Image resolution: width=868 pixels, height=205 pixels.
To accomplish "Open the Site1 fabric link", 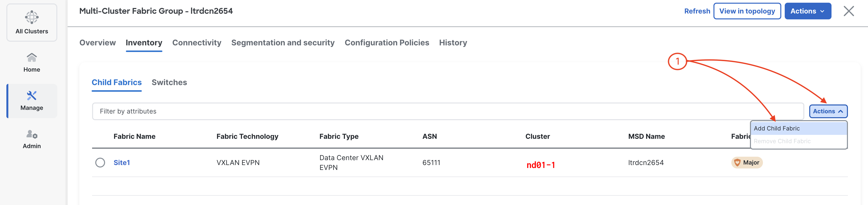I will pyautogui.click(x=122, y=163).
